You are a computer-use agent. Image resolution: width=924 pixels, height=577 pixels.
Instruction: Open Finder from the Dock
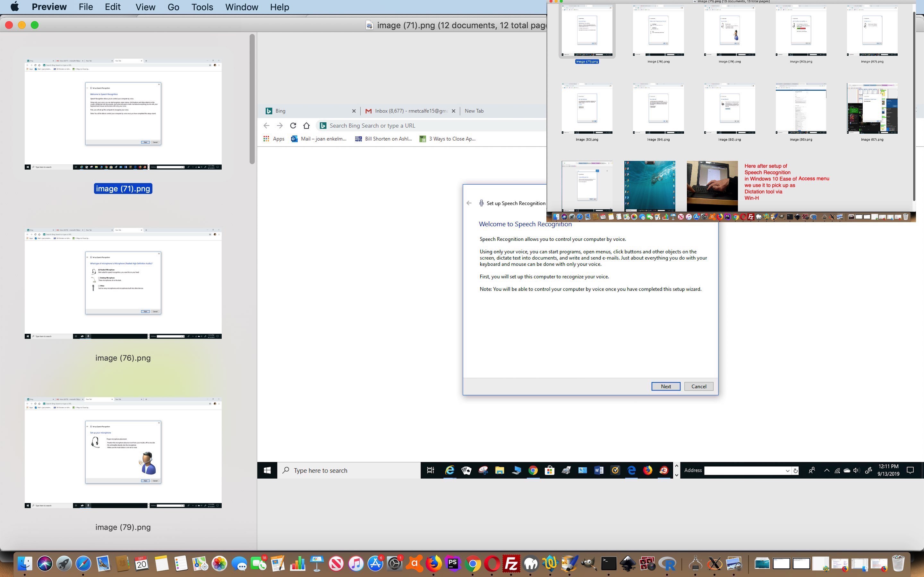coord(25,564)
